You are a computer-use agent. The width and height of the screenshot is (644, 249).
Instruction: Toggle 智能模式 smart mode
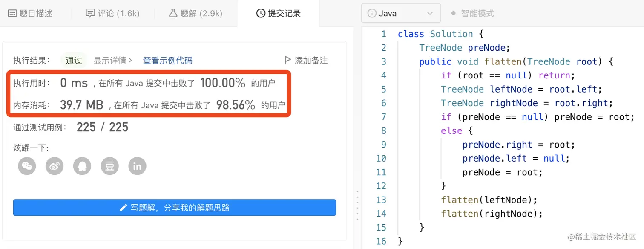472,13
